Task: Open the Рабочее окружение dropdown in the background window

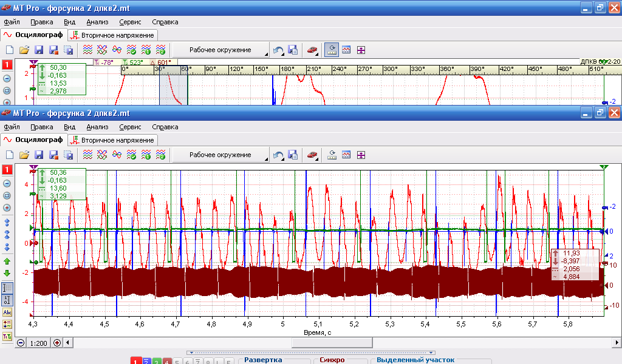Action: tap(220, 50)
